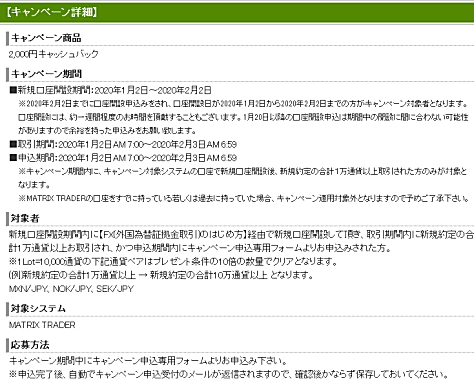This screenshot has height=379, width=474.
Task: Click the キャンペーン申込専用フォーム instruction text
Action: (x=148, y=361)
